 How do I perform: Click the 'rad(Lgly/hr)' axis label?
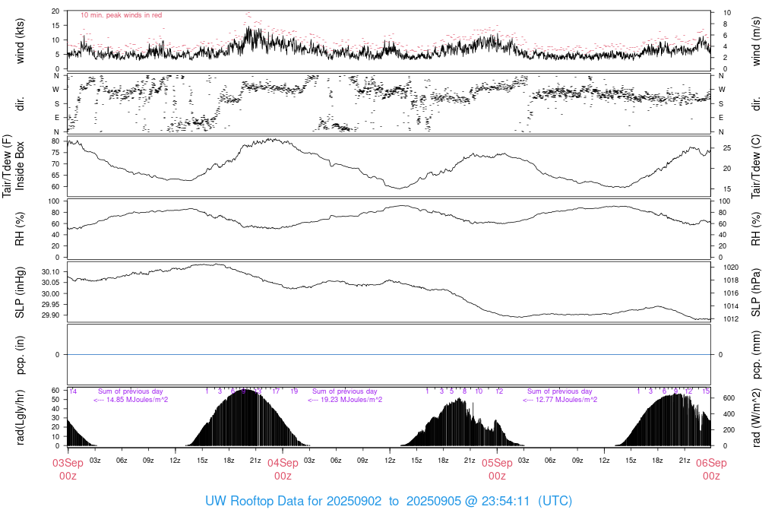(x=20, y=417)
